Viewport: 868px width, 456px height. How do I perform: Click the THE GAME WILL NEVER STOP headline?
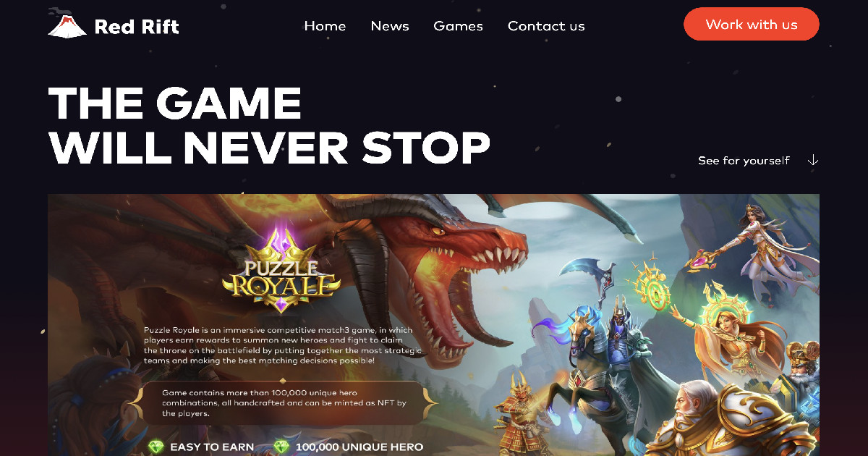pyautogui.click(x=269, y=125)
